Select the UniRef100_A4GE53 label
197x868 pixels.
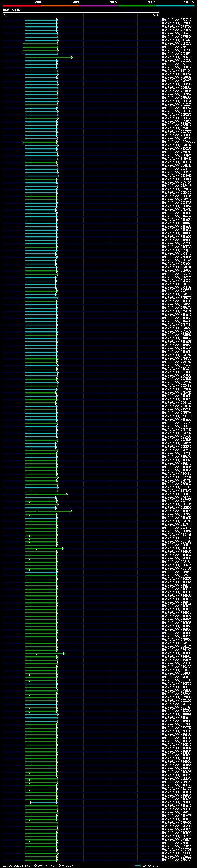[x=177, y=579]
